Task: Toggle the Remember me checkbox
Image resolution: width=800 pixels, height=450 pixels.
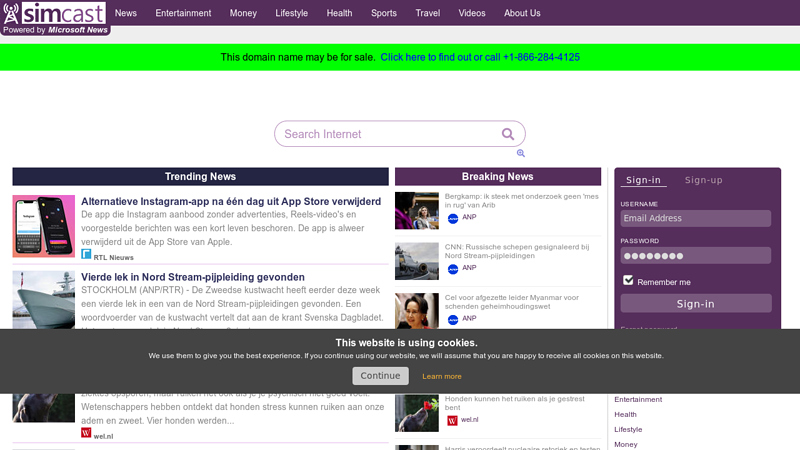Action: [628, 280]
